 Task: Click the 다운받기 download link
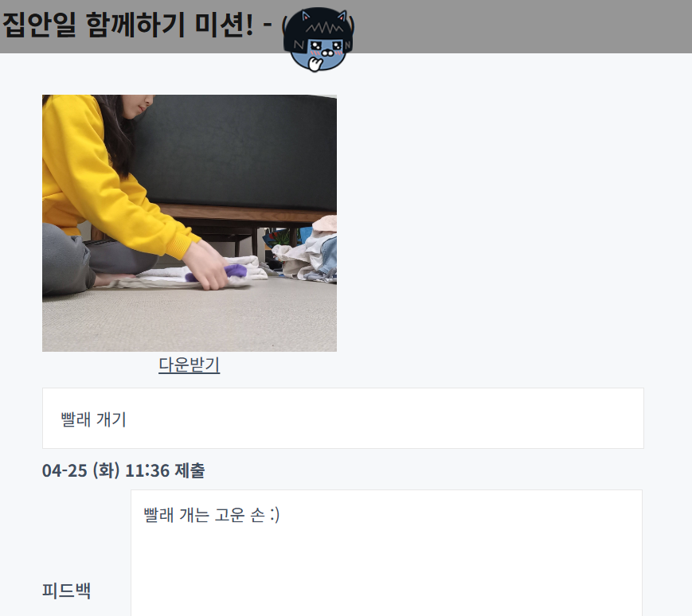190,365
